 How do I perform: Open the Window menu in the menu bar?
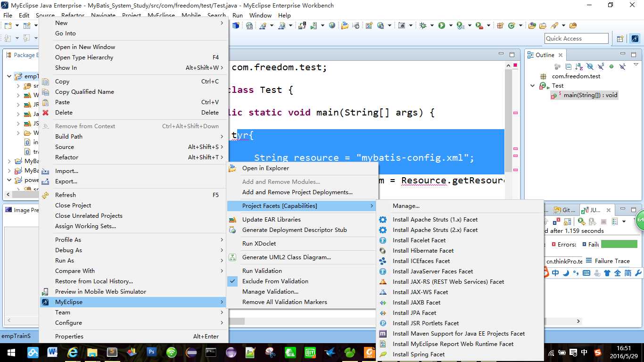point(260,15)
